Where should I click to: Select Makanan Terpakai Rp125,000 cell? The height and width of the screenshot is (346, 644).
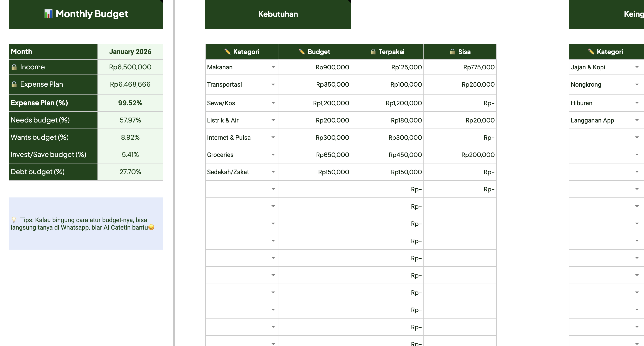point(387,67)
